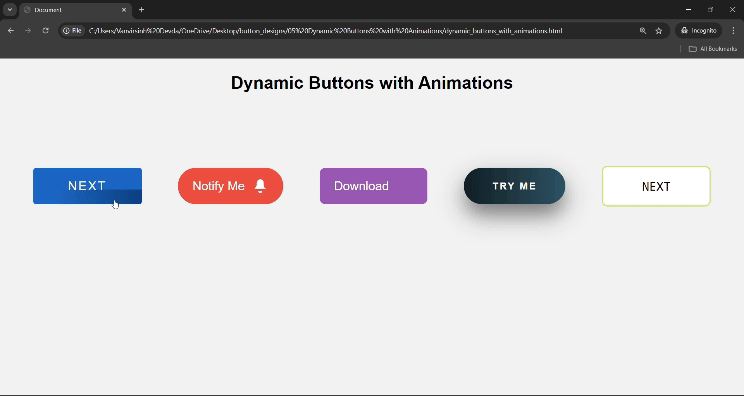Open the Incognito profile indicator
Image resolution: width=744 pixels, height=396 pixels.
point(698,30)
